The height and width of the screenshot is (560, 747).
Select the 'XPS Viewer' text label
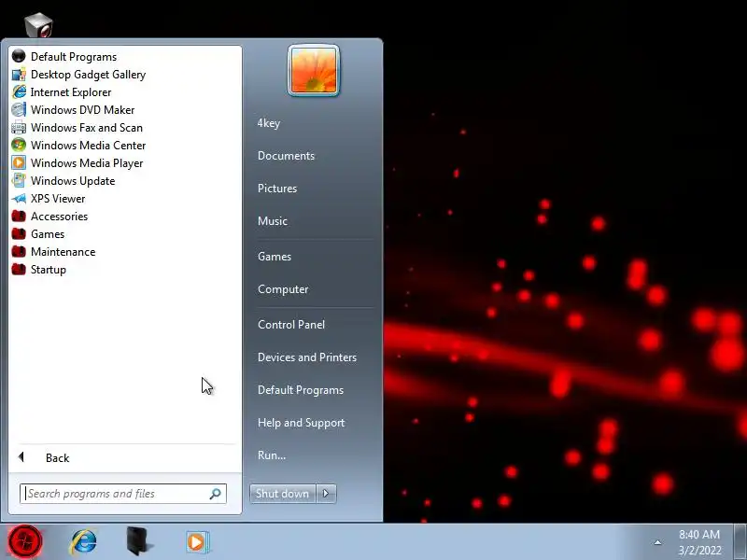tap(58, 199)
